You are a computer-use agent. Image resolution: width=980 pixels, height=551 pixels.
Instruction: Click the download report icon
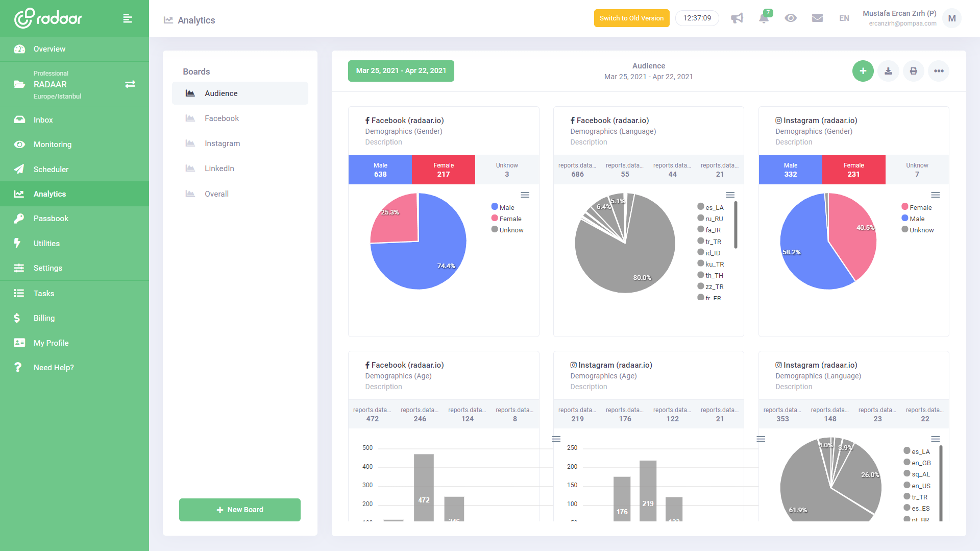[x=888, y=71]
